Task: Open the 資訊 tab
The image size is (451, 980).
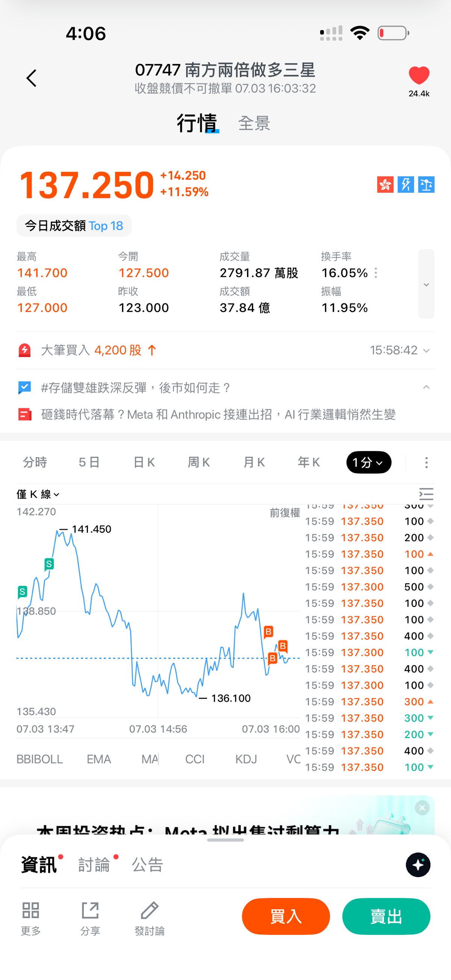Action: click(39, 864)
